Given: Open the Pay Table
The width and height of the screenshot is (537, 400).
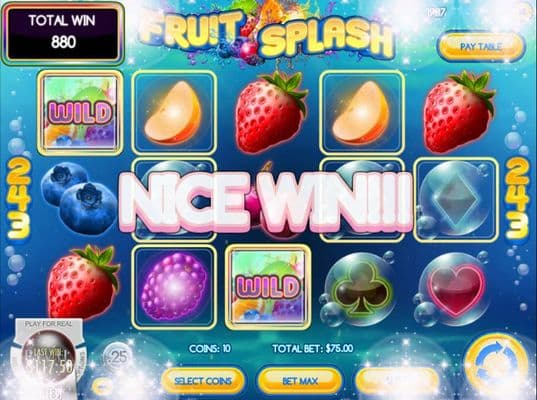Looking at the screenshot, I should pyautogui.click(x=481, y=47).
